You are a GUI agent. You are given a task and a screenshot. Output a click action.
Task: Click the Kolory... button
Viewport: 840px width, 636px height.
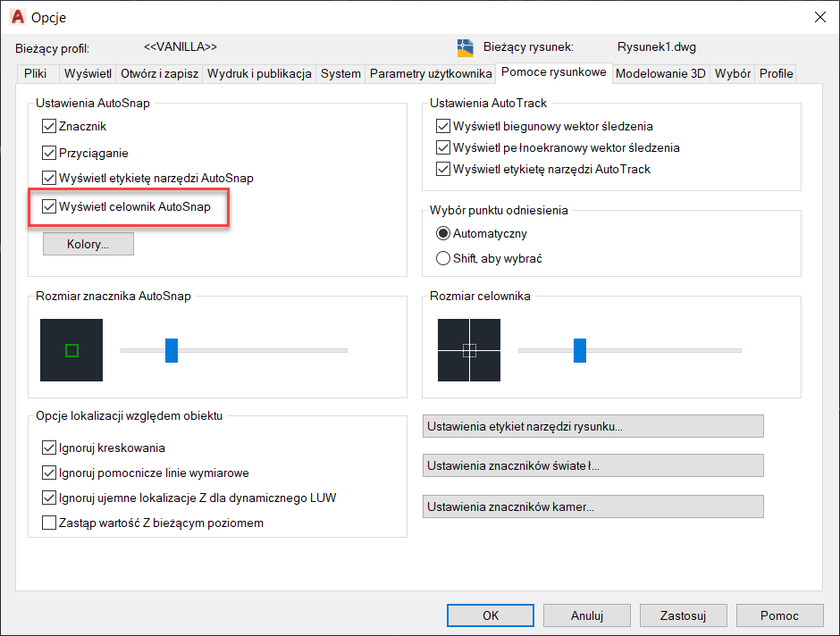click(88, 244)
